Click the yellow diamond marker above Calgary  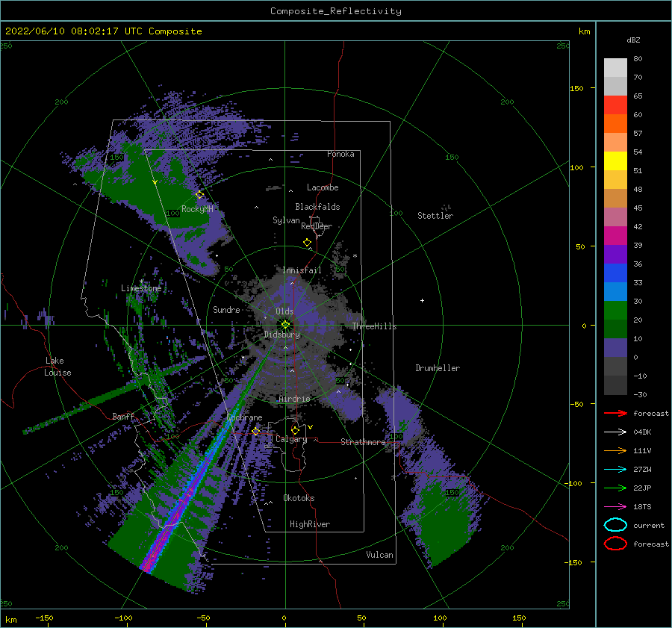coord(295,430)
